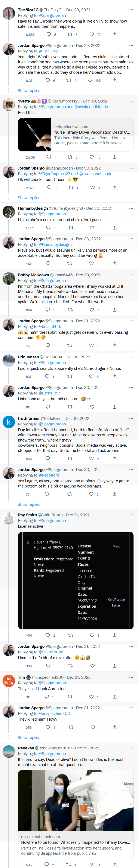Like The Real C's tweet
The width and height of the screenshot is (138, 868).
92,34
